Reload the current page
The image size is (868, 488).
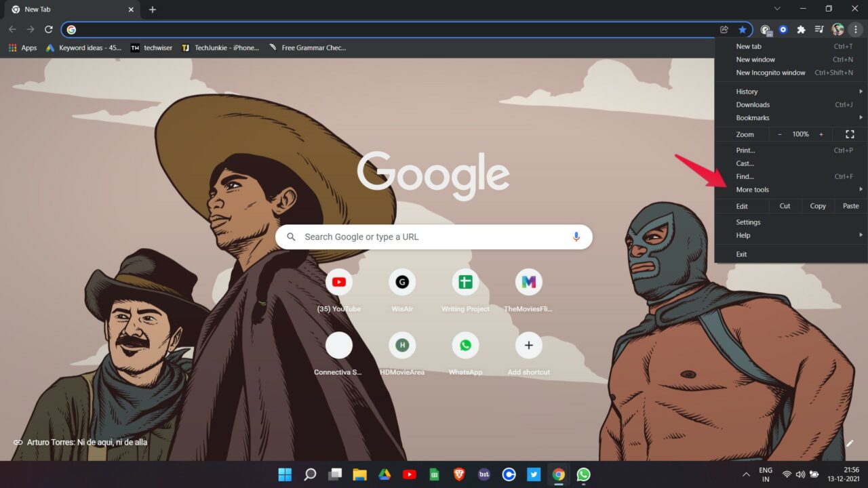49,30
